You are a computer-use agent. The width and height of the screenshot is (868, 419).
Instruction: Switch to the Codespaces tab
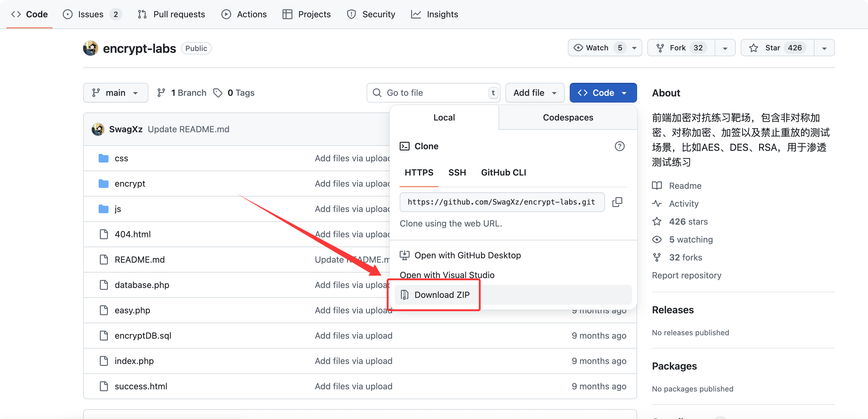point(568,117)
